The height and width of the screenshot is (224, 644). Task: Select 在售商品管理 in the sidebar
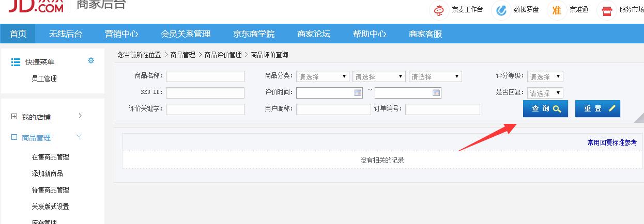click(x=50, y=157)
